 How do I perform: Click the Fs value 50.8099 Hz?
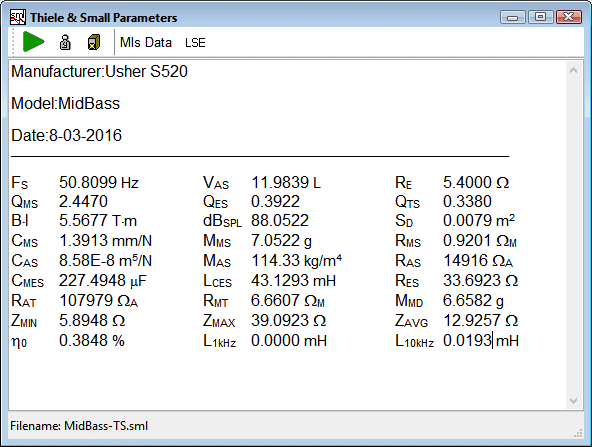coord(99,183)
